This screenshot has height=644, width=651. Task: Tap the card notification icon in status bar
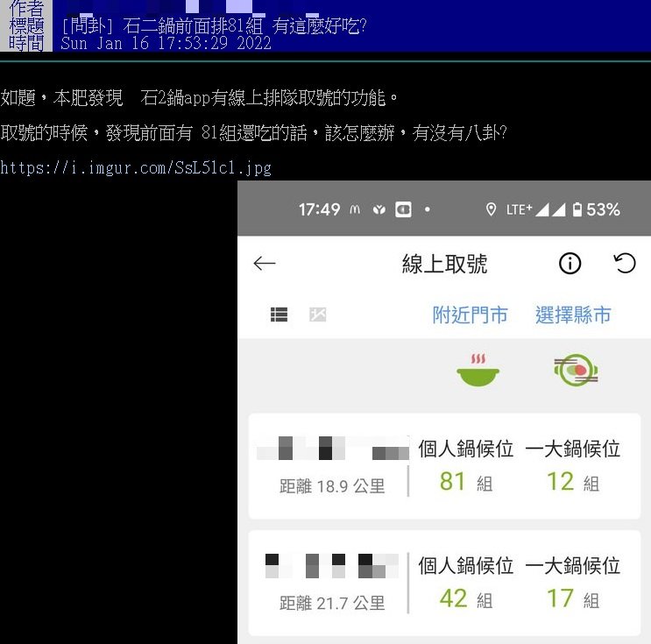click(x=403, y=209)
